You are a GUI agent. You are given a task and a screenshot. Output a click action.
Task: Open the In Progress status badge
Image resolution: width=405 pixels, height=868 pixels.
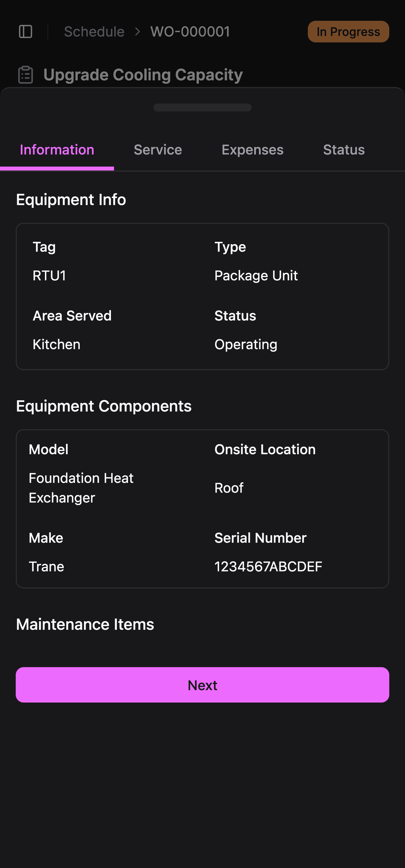tap(348, 32)
